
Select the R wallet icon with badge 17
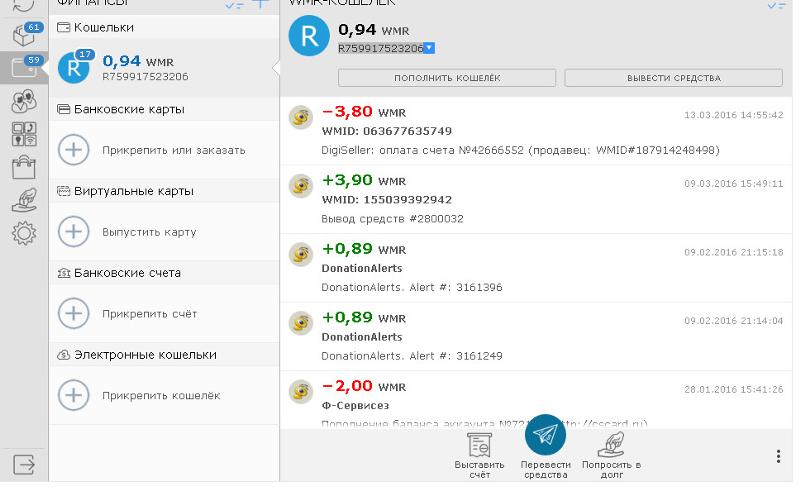[x=74, y=67]
